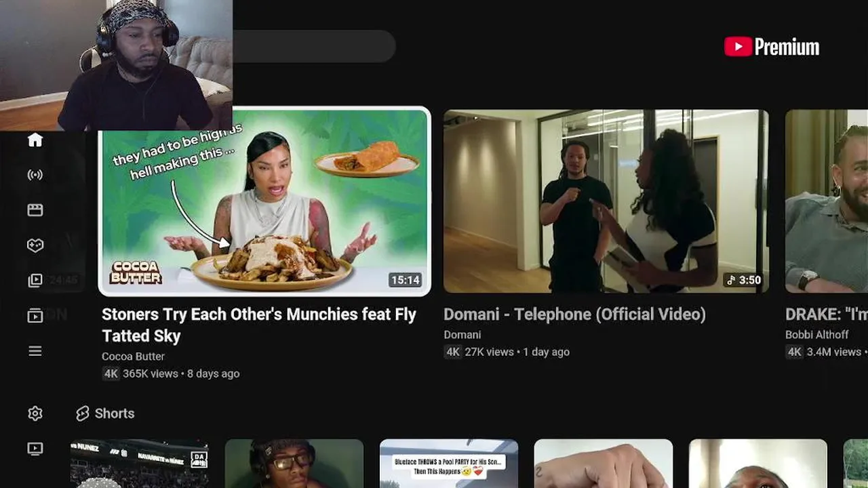
Task: Click the 4K badge under Bobbi Althoff
Action: (795, 352)
